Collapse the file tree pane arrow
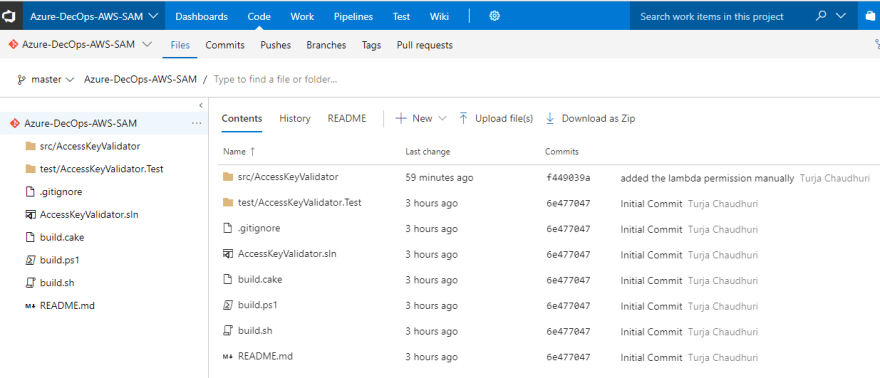 (200, 105)
